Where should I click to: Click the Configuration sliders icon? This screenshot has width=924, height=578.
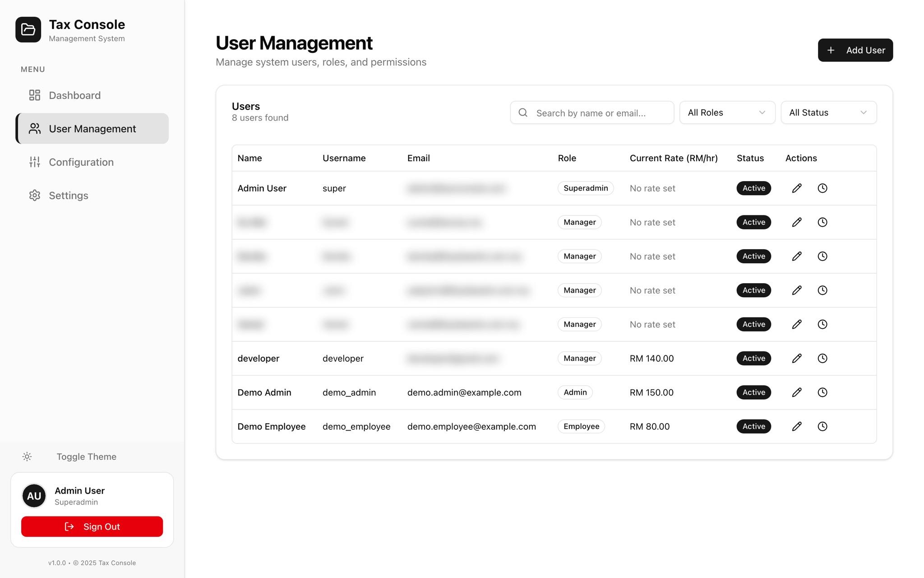35,162
